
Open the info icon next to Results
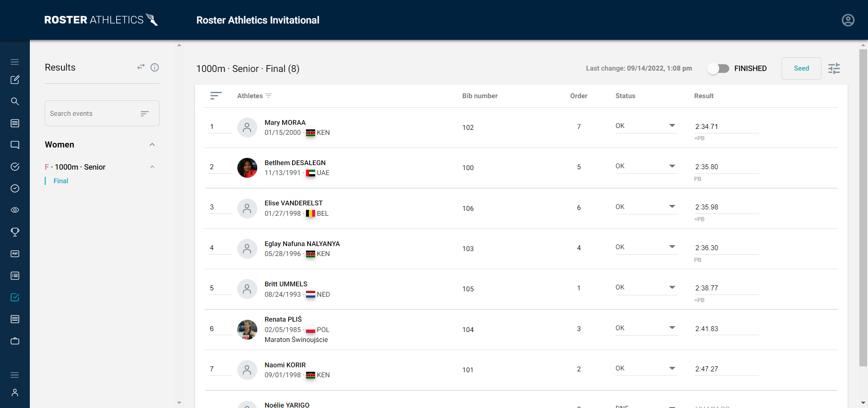tap(155, 67)
